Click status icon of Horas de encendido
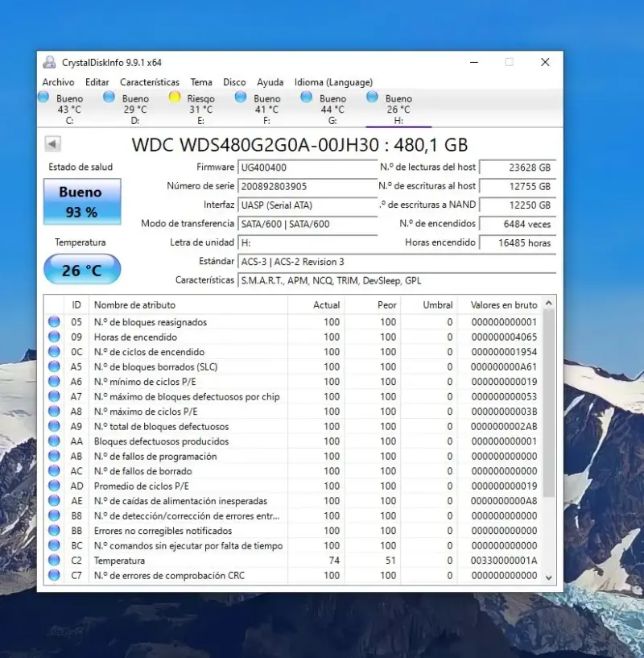 pos(54,337)
